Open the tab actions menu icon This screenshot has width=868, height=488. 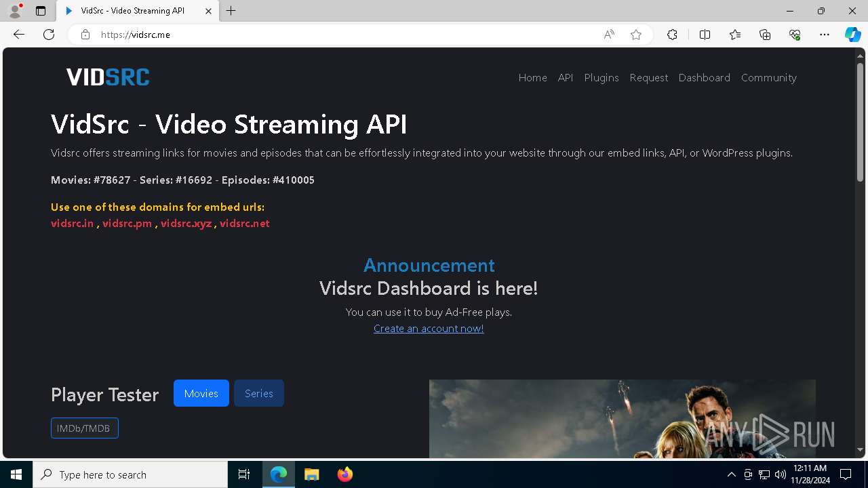41,11
